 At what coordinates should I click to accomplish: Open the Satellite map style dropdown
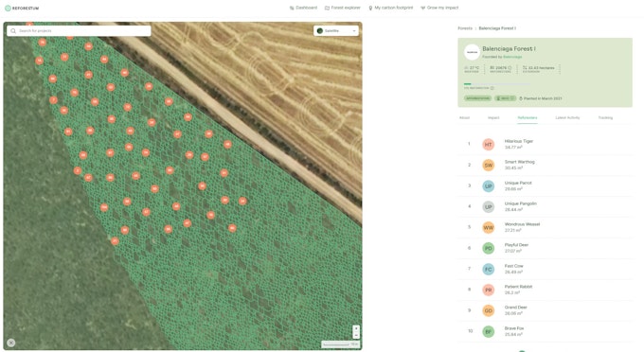(336, 31)
